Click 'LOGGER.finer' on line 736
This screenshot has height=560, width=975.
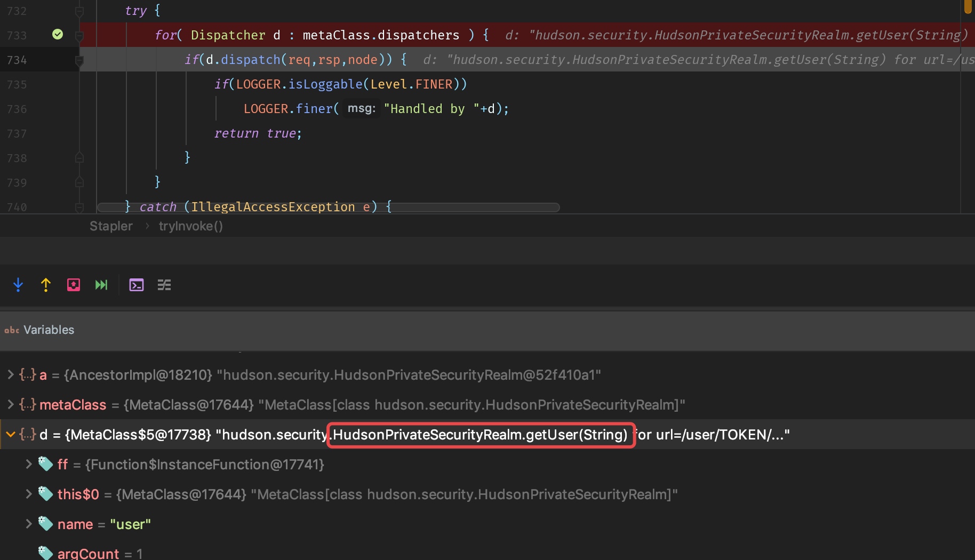coord(288,109)
